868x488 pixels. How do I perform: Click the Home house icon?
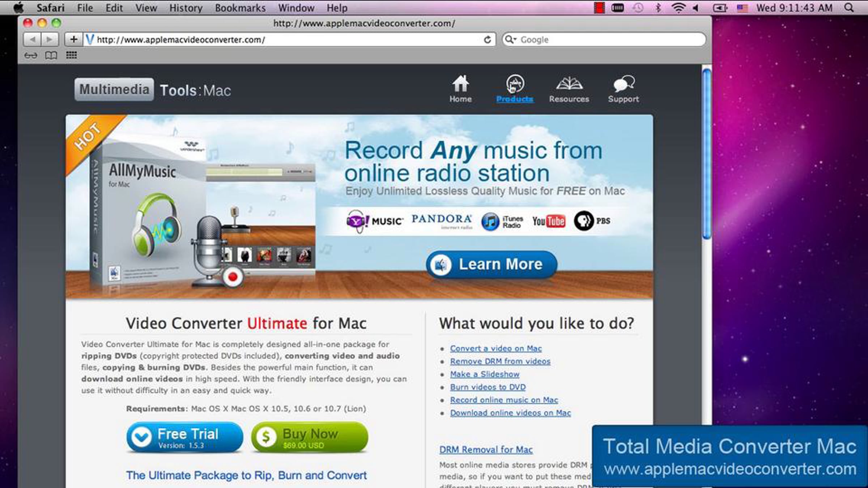(x=460, y=84)
